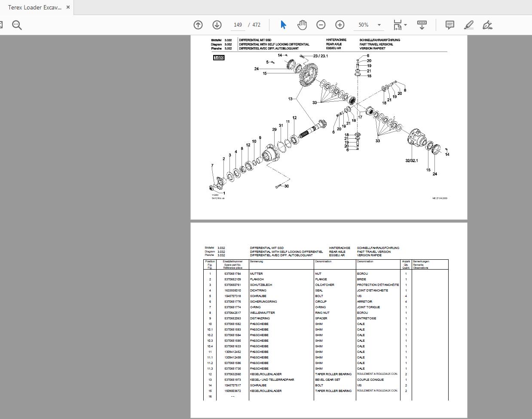The width and height of the screenshot is (532, 419).
Task: Add a sticky note comment
Action: (x=449, y=25)
